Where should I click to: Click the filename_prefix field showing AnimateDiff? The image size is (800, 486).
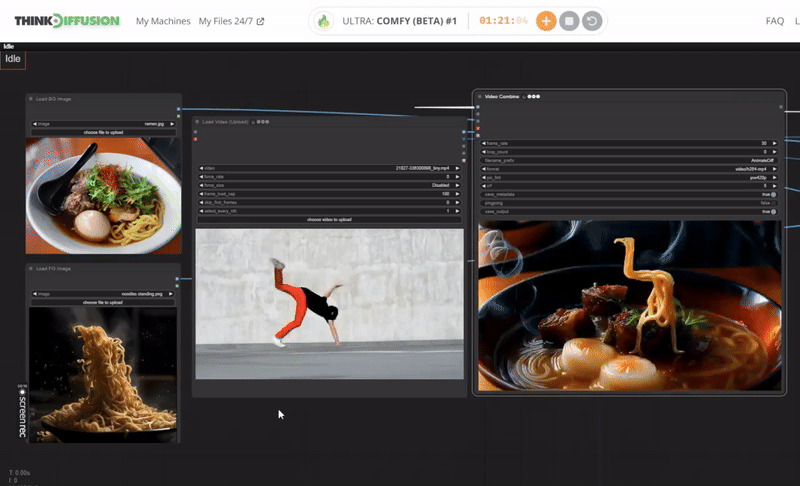[630, 160]
